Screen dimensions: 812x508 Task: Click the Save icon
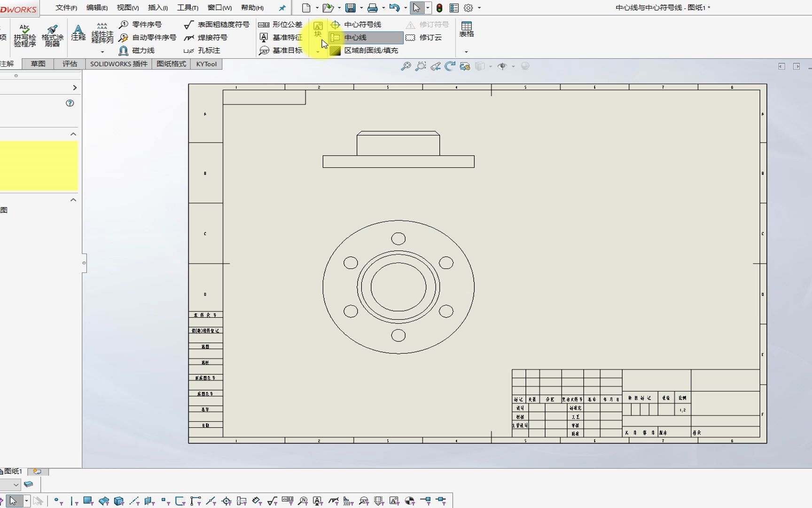click(351, 8)
